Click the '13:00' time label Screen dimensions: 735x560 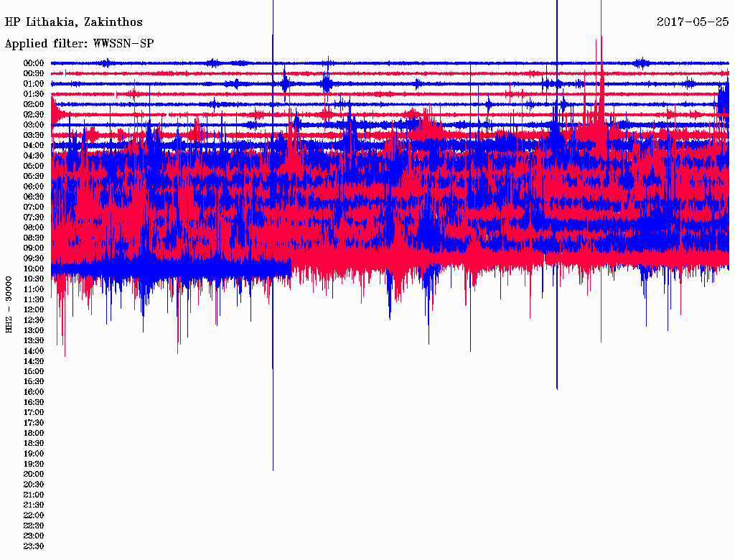34,330
